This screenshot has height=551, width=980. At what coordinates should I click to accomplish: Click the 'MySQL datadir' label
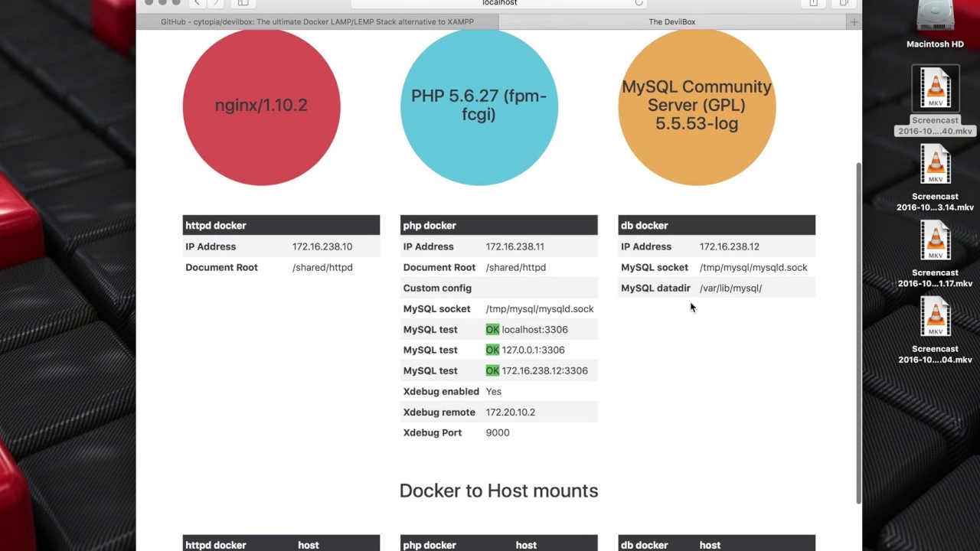(x=655, y=288)
